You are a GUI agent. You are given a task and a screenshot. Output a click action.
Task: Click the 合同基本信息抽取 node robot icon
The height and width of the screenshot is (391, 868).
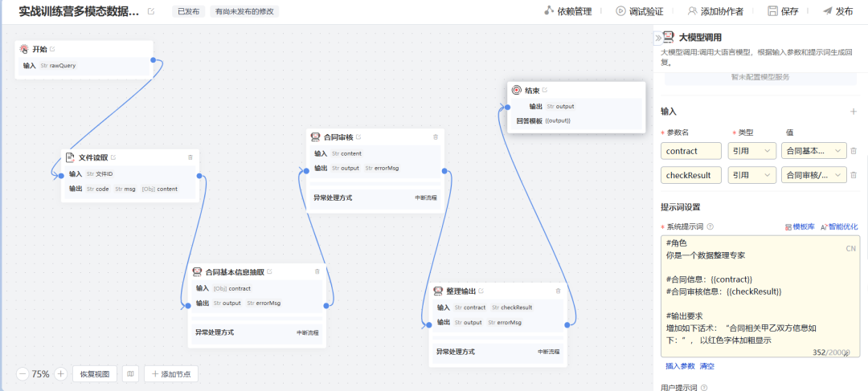(x=197, y=271)
